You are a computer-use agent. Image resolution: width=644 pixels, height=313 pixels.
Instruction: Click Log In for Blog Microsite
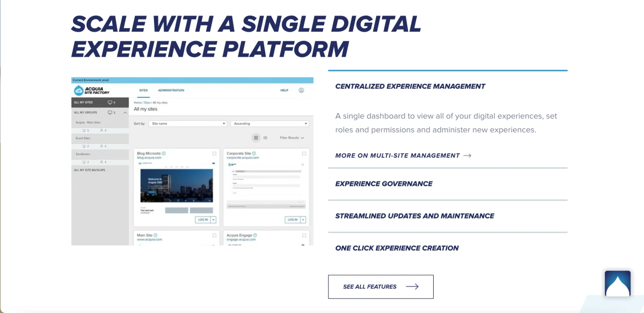click(x=203, y=220)
